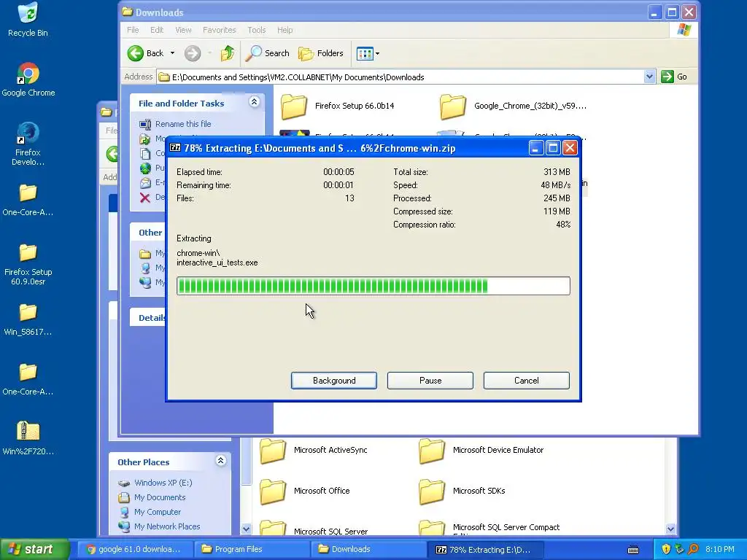Open the Views icon in Downloads toolbar
This screenshot has width=747, height=560.
tap(365, 54)
